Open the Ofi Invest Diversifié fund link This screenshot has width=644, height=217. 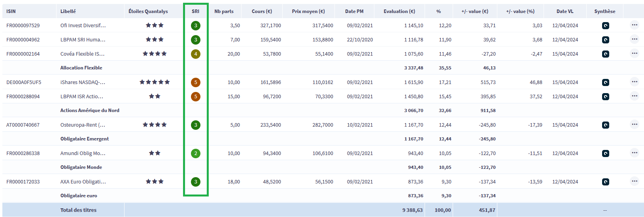(x=83, y=26)
